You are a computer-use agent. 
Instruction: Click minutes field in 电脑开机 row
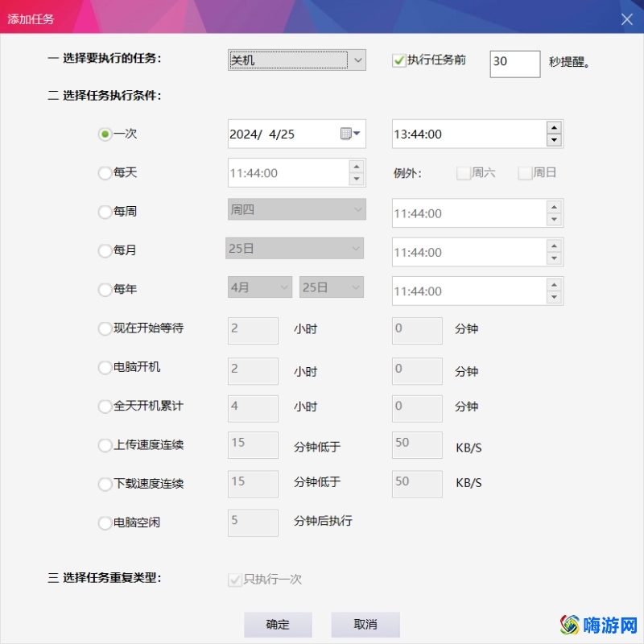point(417,371)
